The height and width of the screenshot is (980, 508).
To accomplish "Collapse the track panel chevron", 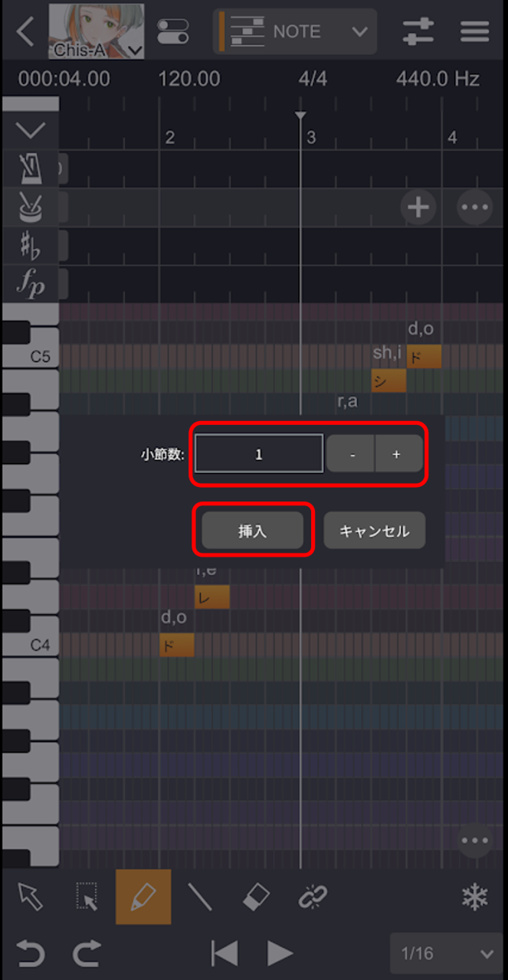I will tap(31, 130).
